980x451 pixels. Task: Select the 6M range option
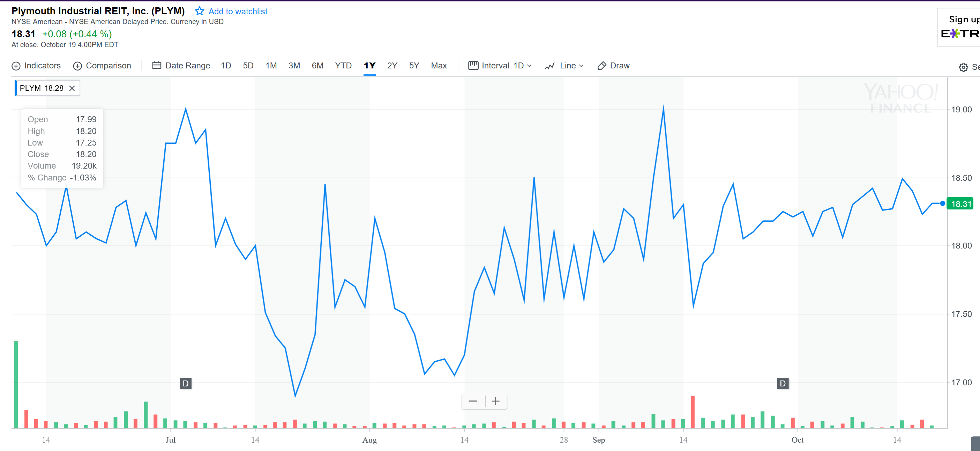pos(317,66)
